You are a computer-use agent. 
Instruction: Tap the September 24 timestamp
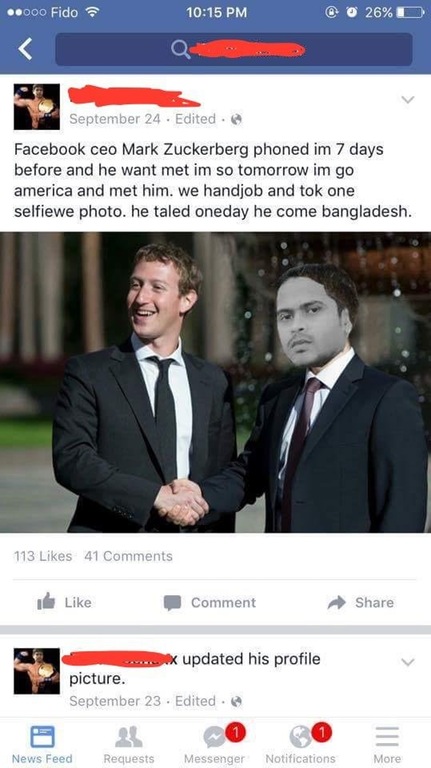click(x=115, y=119)
